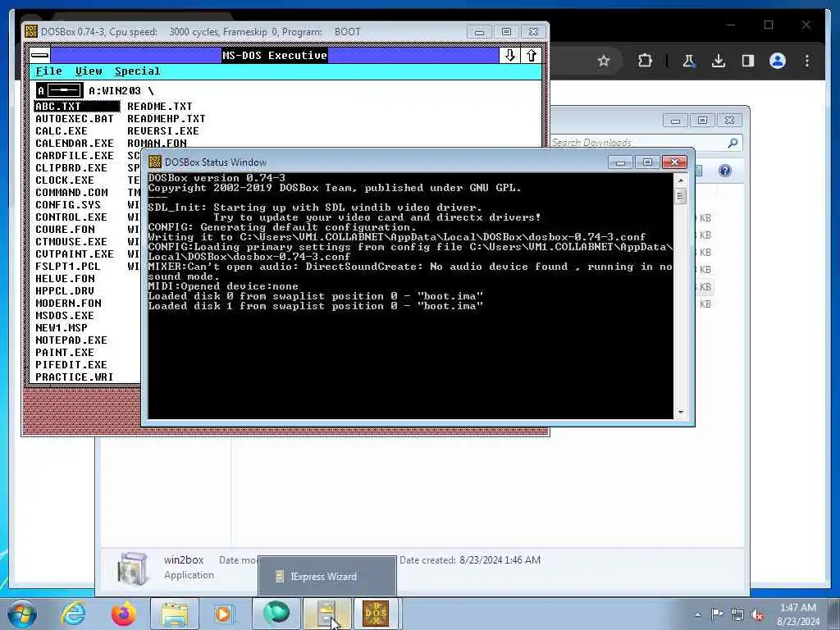Open Windows Media Player taskbar icon
840x630 pixels.
(x=223, y=614)
